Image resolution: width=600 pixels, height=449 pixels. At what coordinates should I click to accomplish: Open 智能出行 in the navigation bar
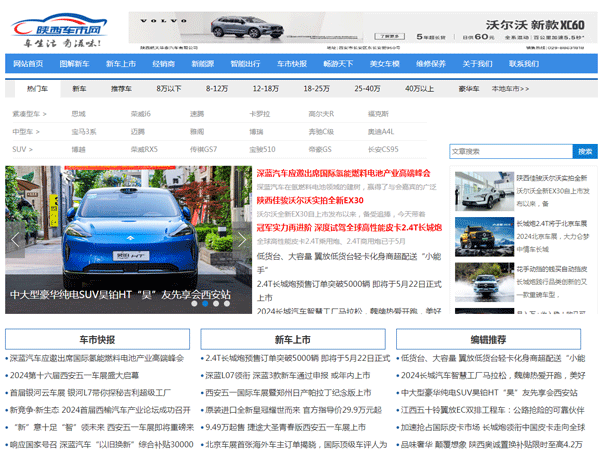(245, 64)
